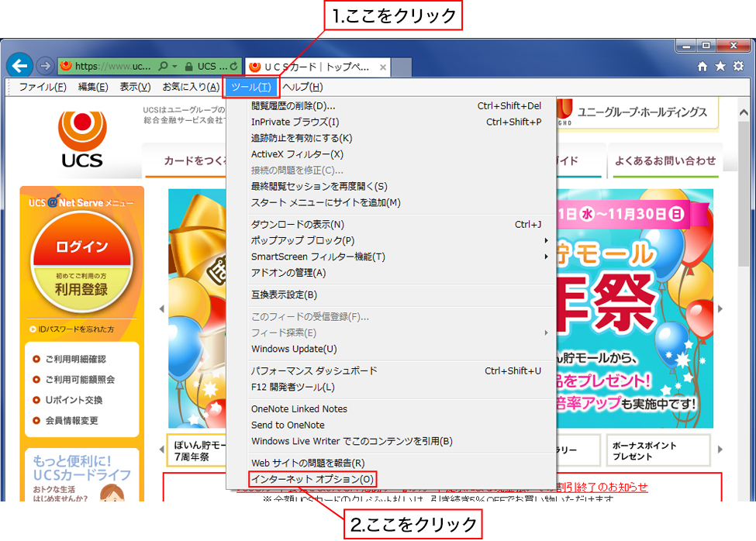
Task: Open Uポイント交換 link
Action: 67,401
